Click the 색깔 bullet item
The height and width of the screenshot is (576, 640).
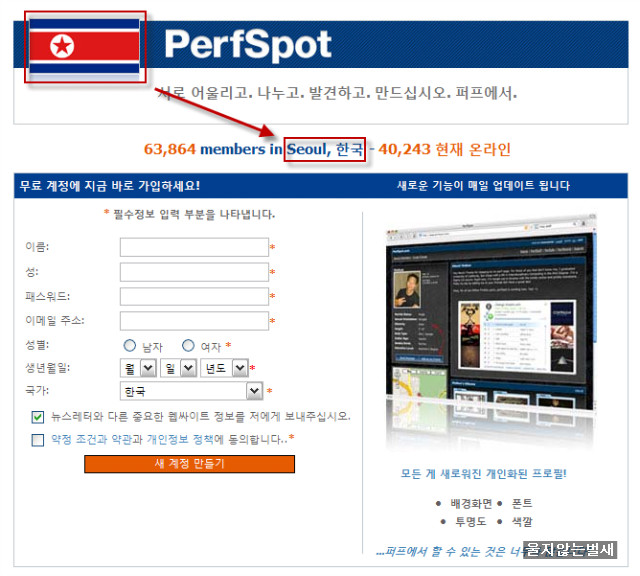click(522, 522)
